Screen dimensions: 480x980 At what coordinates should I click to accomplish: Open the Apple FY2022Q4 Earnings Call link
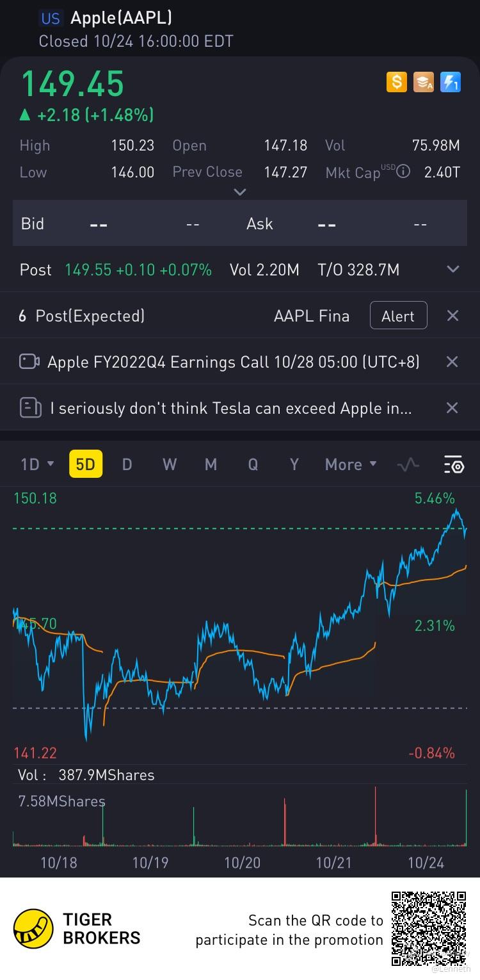234,362
